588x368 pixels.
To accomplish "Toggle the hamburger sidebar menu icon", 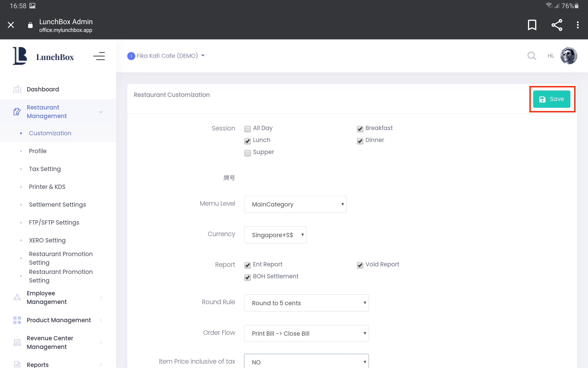I will point(99,56).
